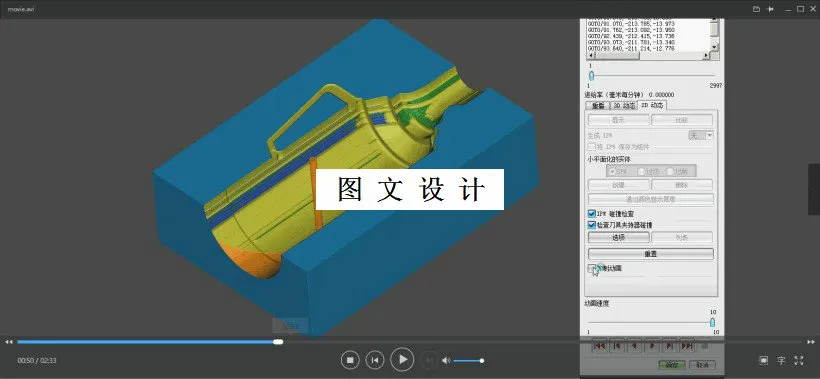820x379 pixels.
Task: Play the toolpath animation forward
Action: (652, 346)
